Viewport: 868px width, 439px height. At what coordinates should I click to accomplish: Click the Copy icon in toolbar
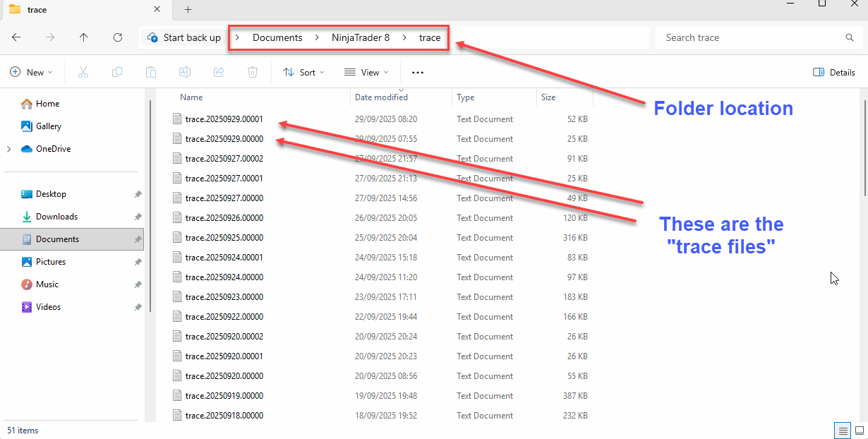(117, 72)
